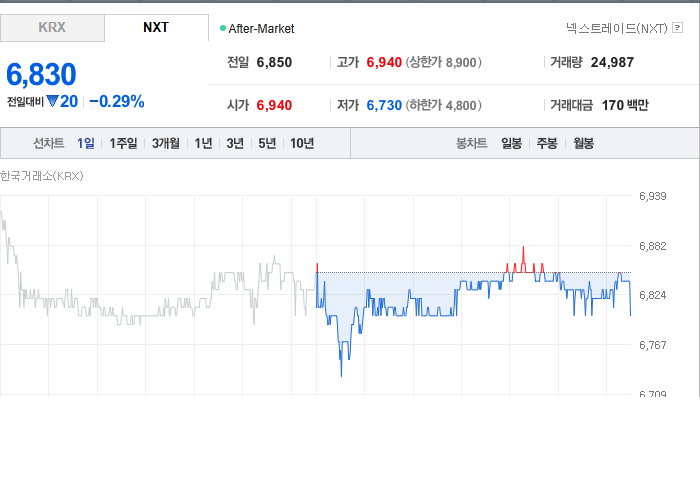Click the high price 6,940 next to 고가

(x=384, y=62)
